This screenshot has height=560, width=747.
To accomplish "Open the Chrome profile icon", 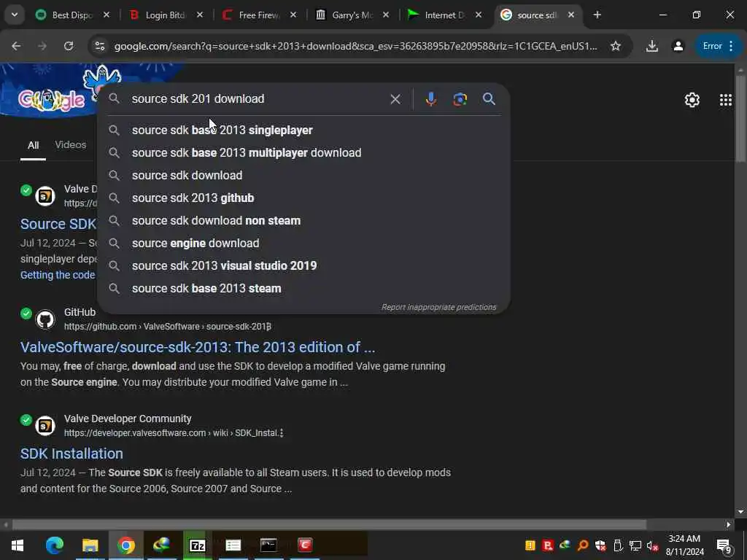I will coord(678,46).
